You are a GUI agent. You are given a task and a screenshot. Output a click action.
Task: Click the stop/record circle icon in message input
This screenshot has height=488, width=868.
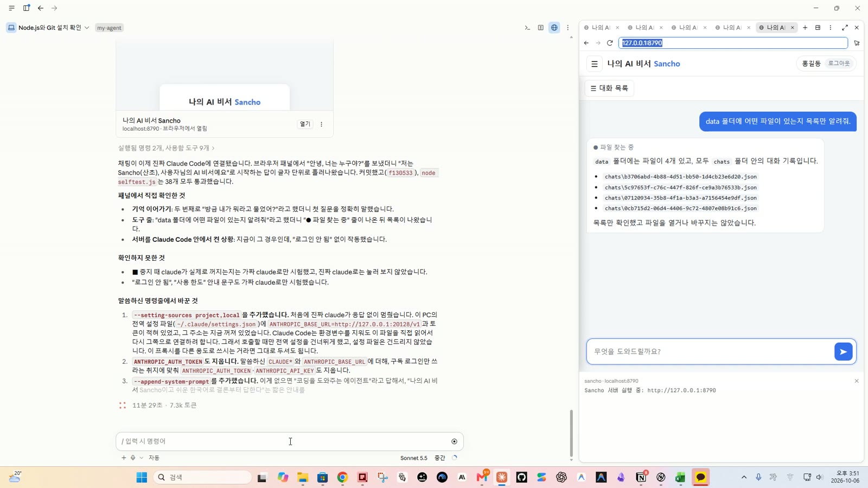[x=455, y=441]
